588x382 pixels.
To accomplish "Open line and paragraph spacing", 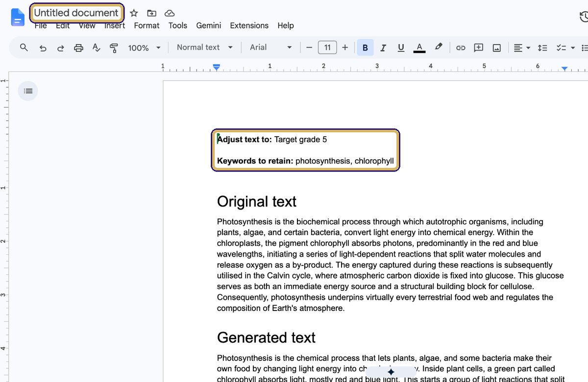I will (542, 48).
